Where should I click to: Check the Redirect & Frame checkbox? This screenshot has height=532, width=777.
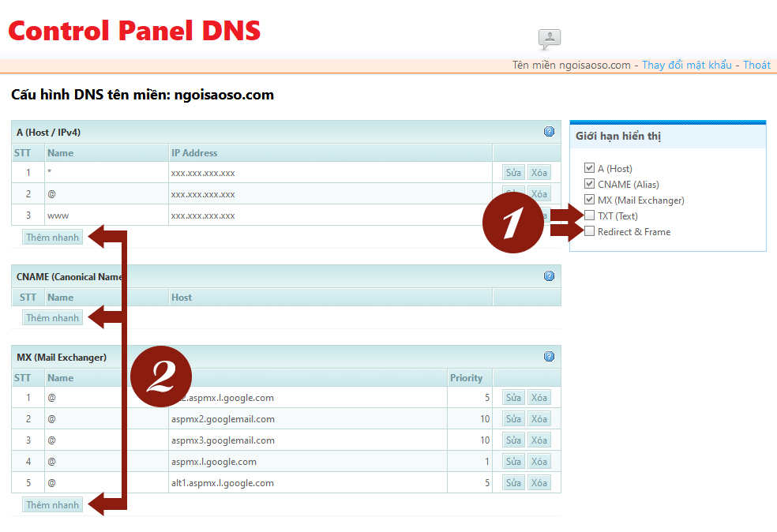(x=589, y=231)
